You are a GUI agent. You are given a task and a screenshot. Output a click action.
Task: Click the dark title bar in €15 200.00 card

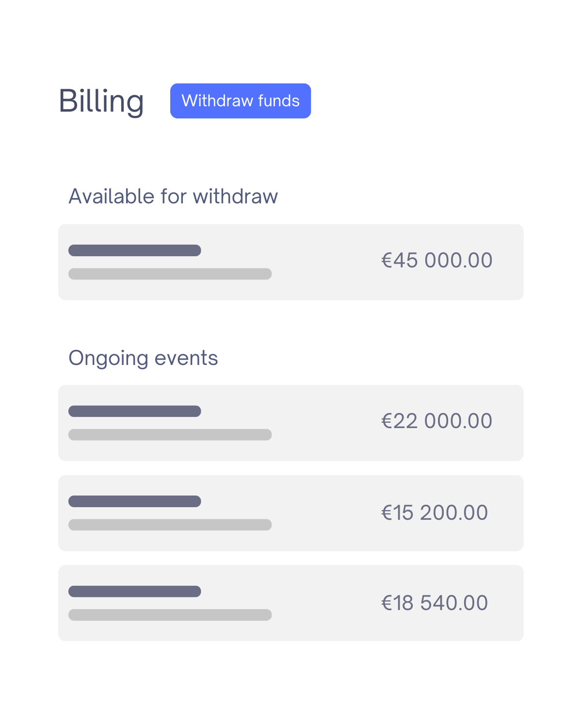135,501
